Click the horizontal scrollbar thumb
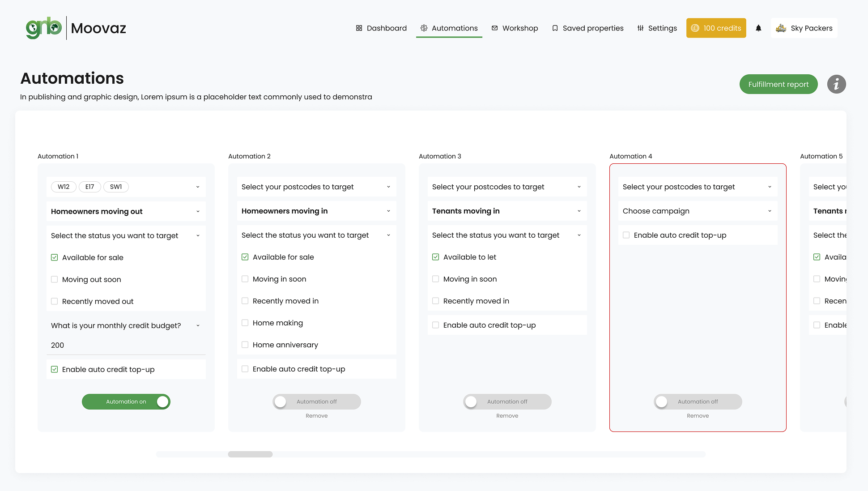This screenshot has width=868, height=491. 250,454
